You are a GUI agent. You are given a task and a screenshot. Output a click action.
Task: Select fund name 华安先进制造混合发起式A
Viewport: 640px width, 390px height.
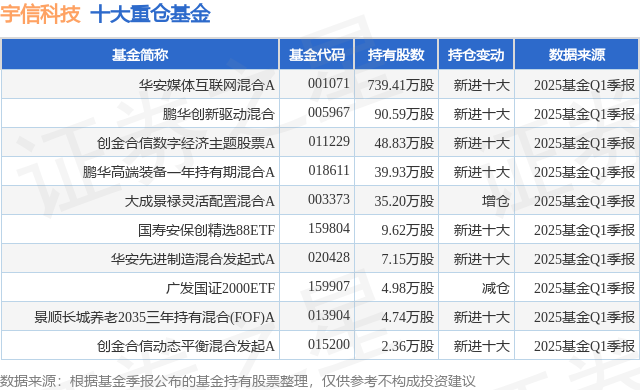click(x=193, y=259)
